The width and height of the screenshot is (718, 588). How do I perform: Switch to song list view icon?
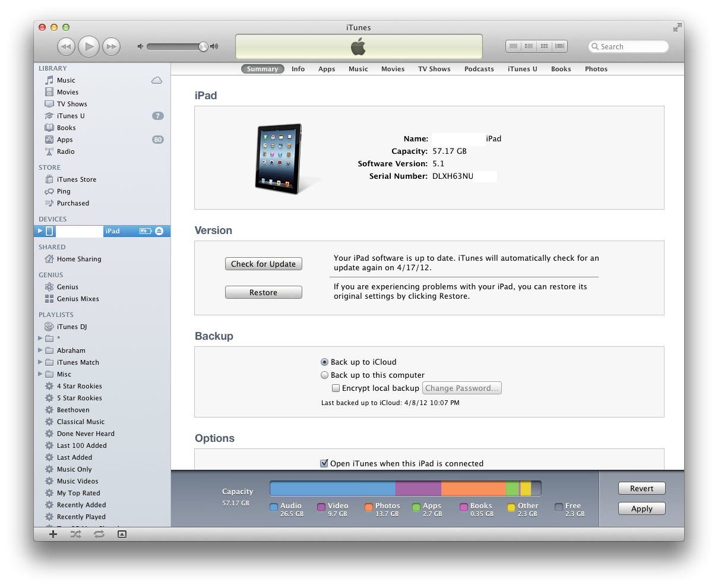click(514, 46)
